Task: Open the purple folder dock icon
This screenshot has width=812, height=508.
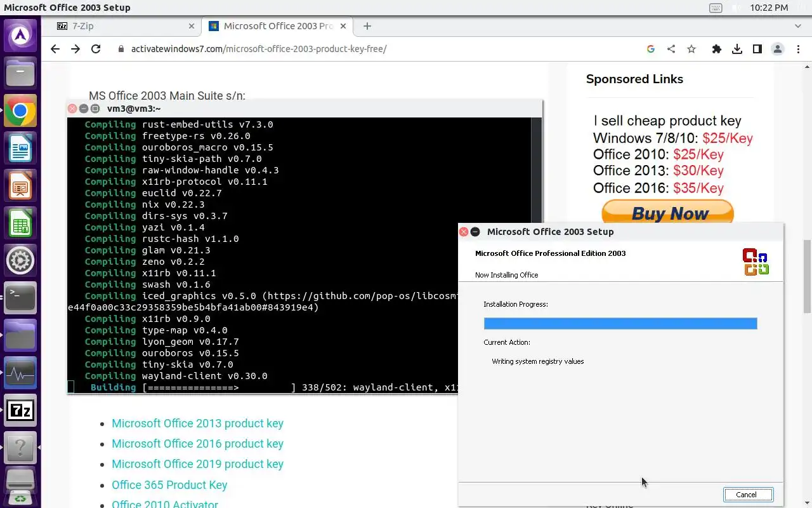Action: [20, 336]
